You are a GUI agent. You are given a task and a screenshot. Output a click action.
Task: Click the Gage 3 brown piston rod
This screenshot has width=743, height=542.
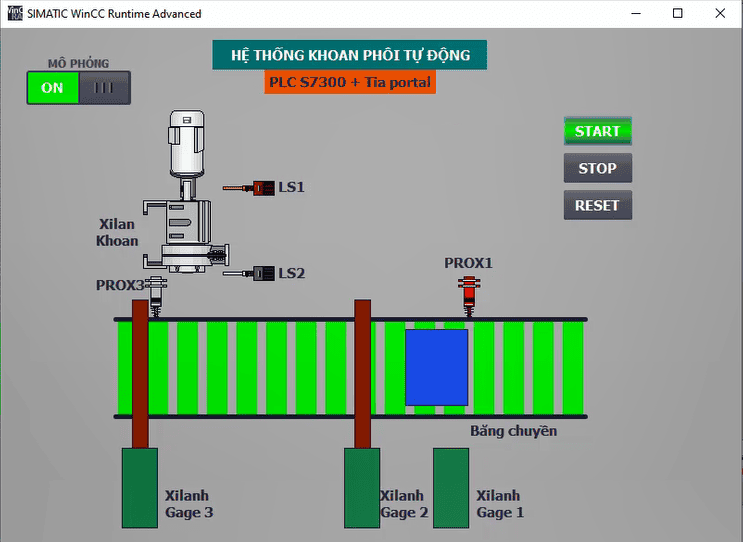click(x=140, y=374)
